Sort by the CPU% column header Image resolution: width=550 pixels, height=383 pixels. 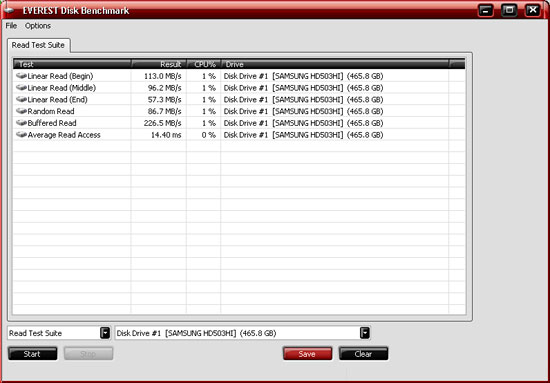[x=204, y=64]
